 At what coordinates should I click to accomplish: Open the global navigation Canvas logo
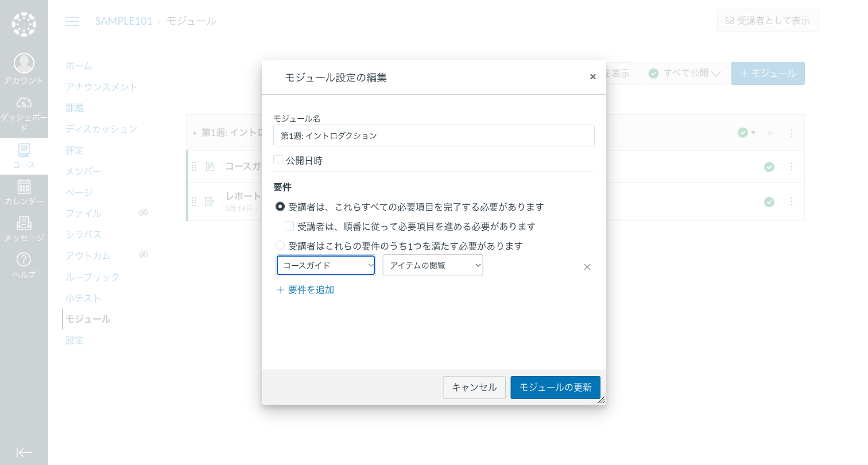pos(24,24)
